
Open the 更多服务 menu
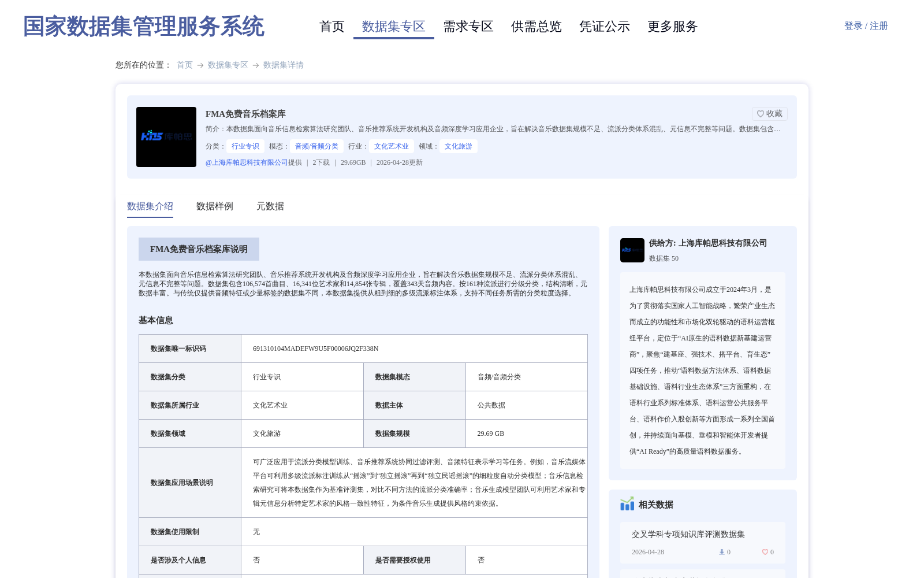coord(673,27)
